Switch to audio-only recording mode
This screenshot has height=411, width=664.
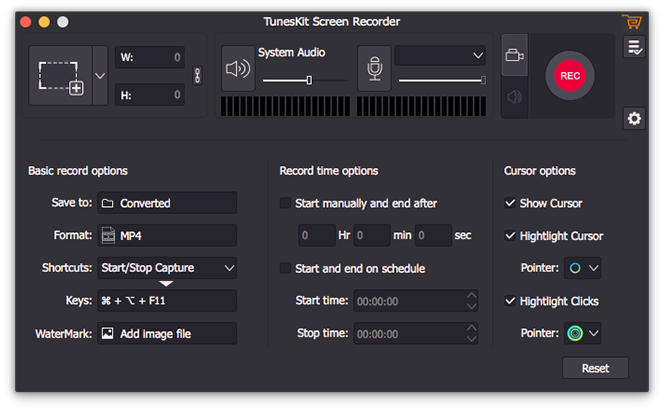pos(515,97)
